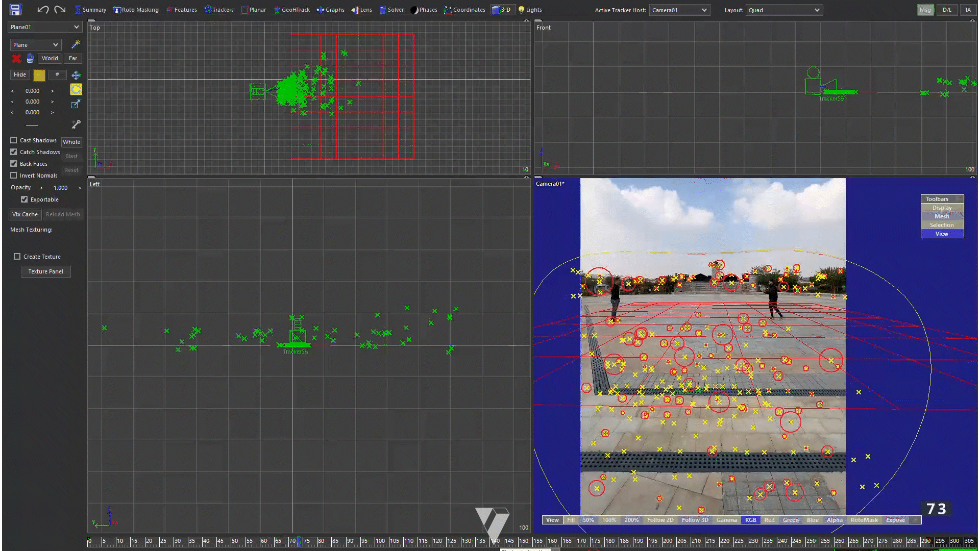Delete the mesh with the red X
Image resolution: width=980 pixels, height=551 pixels.
coord(16,59)
